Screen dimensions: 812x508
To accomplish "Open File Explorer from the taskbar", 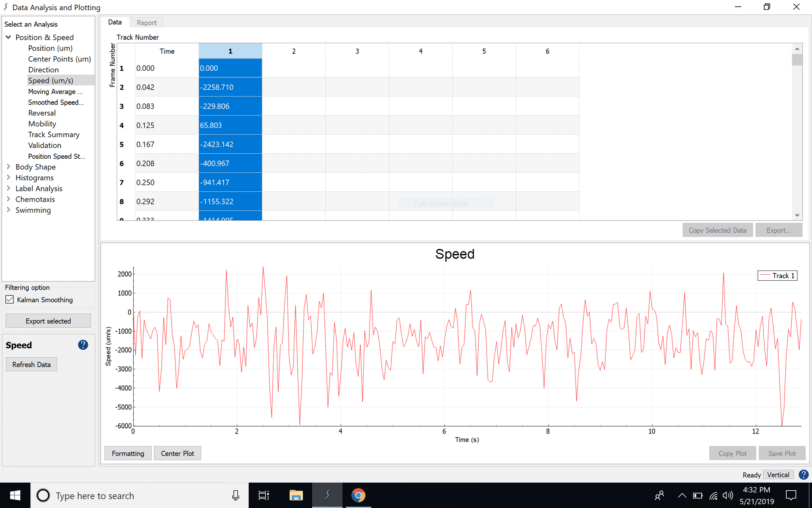I will click(x=296, y=495).
